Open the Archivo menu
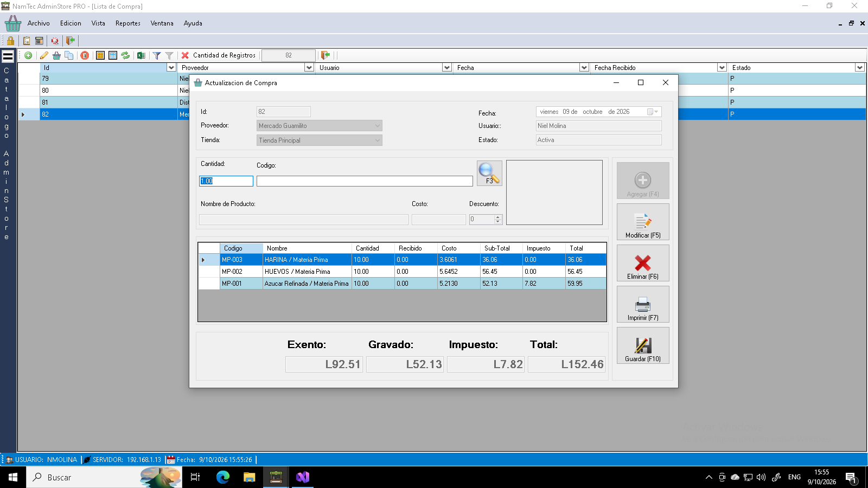The image size is (868, 488). coord(39,23)
